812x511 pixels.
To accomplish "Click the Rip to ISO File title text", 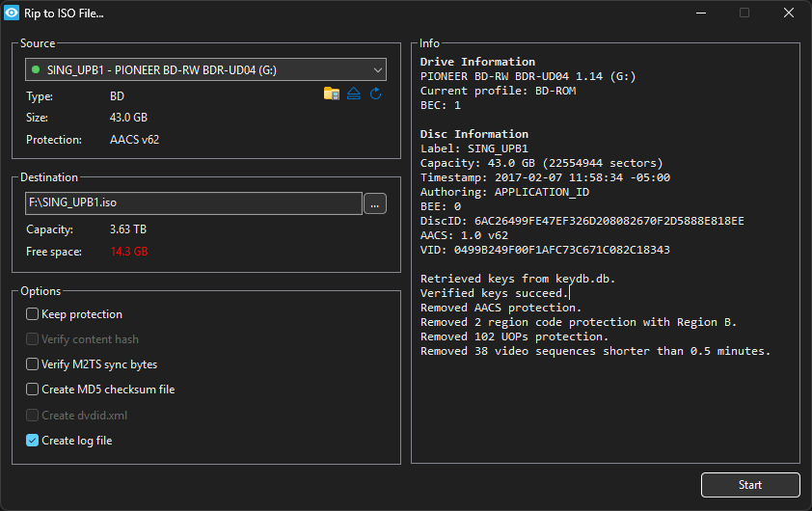I will (x=64, y=13).
